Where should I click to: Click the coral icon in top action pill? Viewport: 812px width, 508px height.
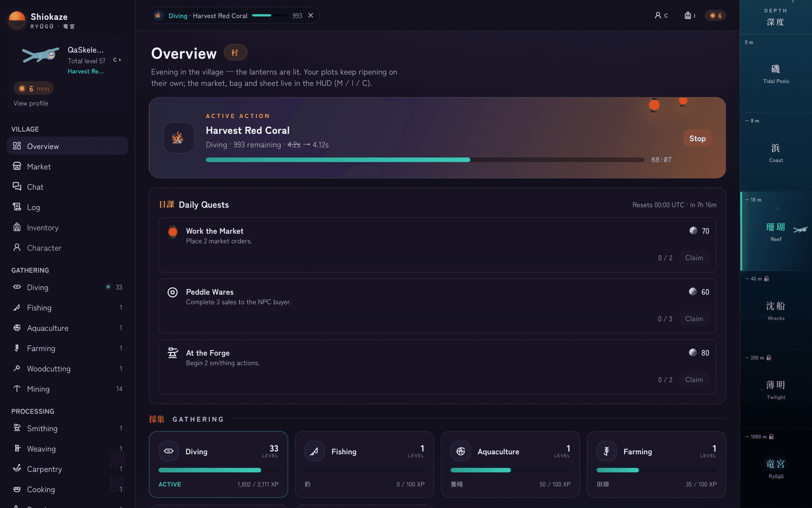(158, 15)
